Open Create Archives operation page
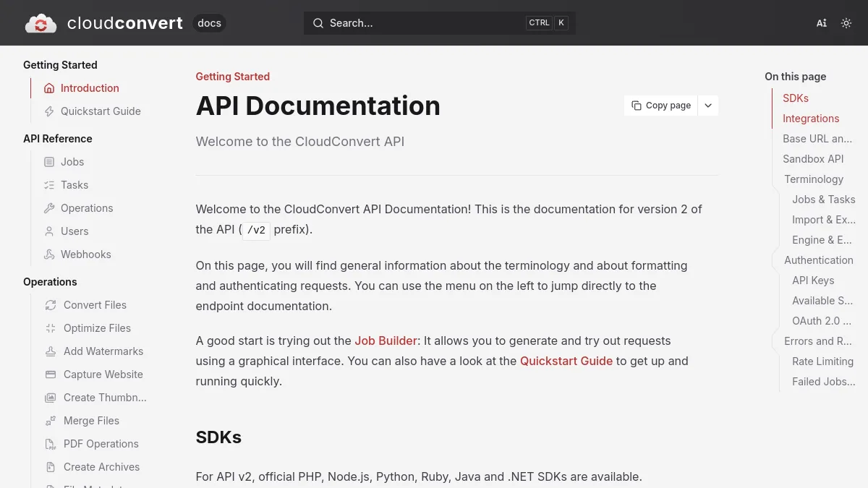The height and width of the screenshot is (488, 868). (x=102, y=467)
